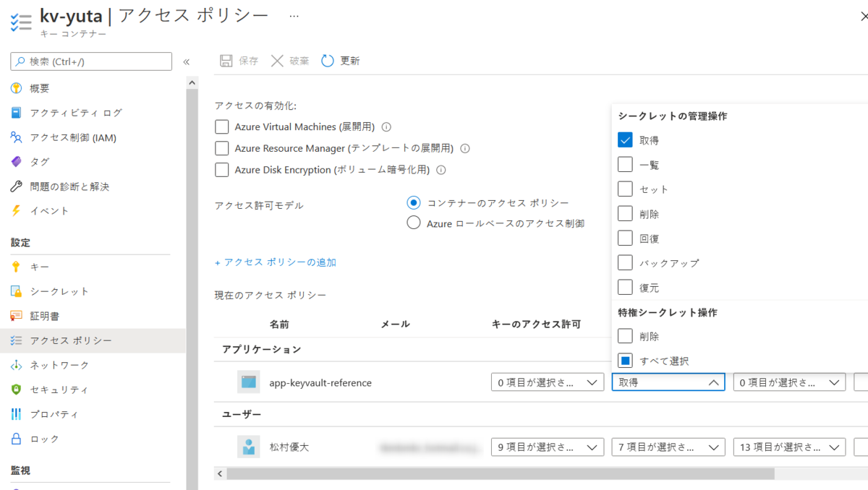
Task: Click the 更新 refresh icon
Action: coord(328,61)
